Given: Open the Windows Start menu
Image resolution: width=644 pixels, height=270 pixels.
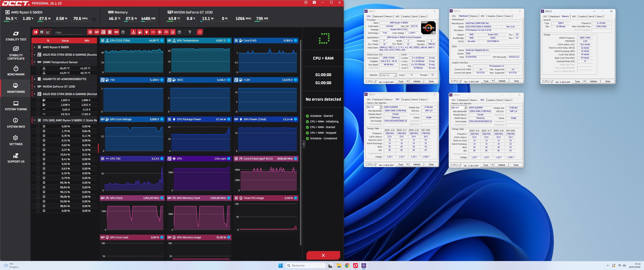Looking at the screenshot, I should 280,265.
